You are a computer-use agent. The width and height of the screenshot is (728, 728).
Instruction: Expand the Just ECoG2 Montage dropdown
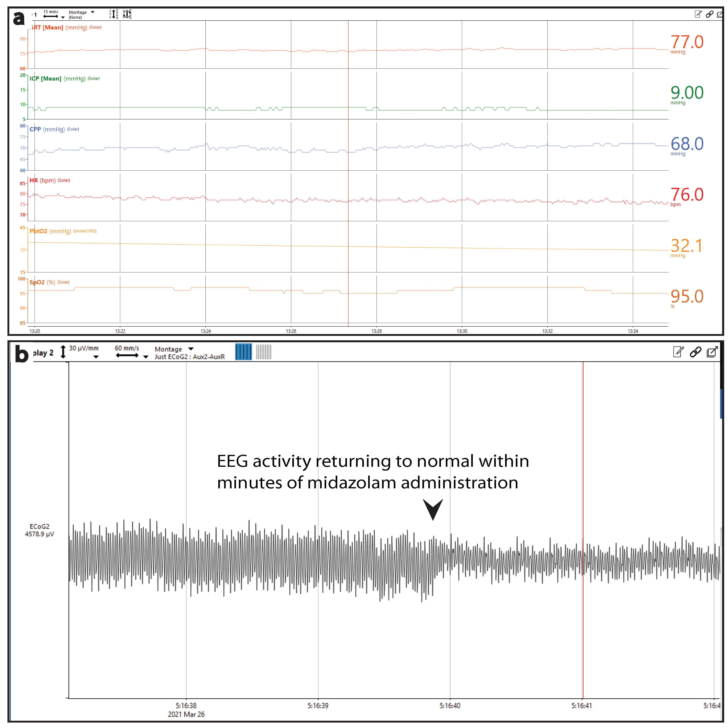(191, 349)
